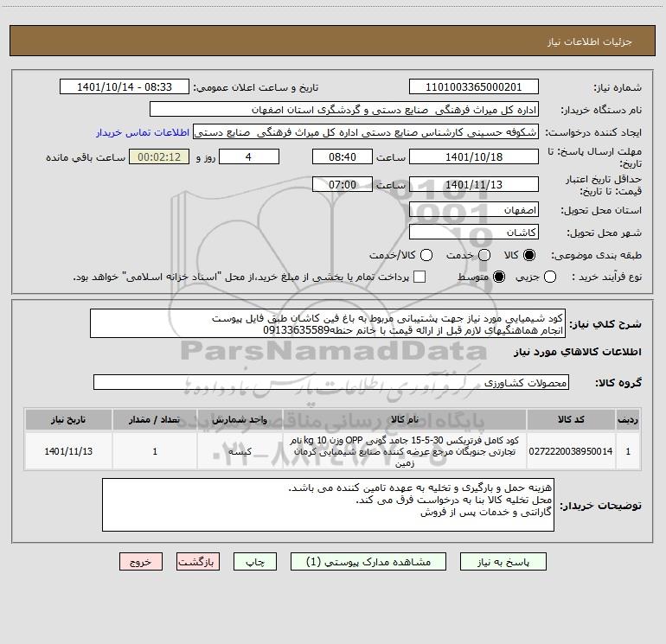The width and height of the screenshot is (666, 644).
Task: Click the پاسخ به نیاز button
Action: (503, 562)
